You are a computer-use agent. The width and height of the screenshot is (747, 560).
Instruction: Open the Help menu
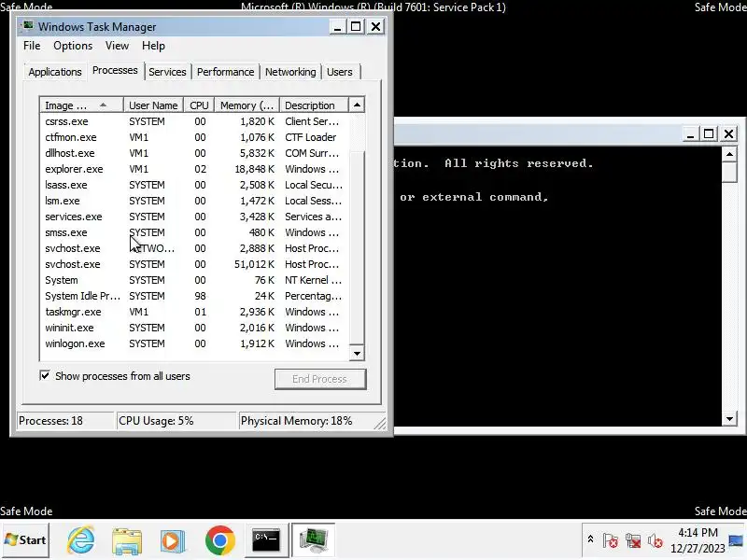153,46
